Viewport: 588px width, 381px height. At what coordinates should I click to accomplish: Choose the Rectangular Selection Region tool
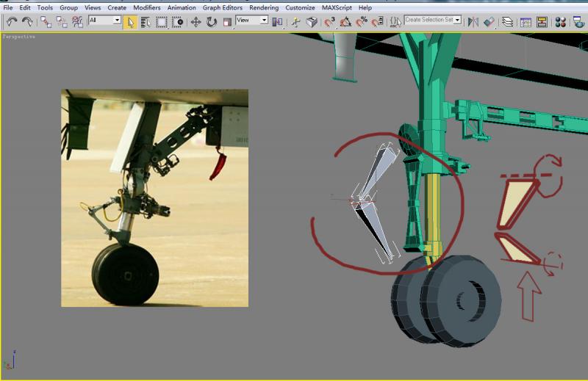[x=162, y=23]
